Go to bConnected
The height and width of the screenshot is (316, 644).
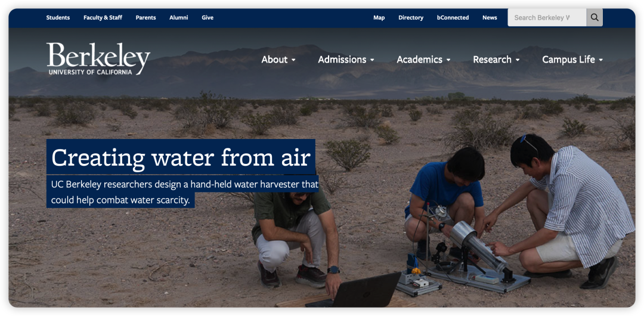[453, 18]
